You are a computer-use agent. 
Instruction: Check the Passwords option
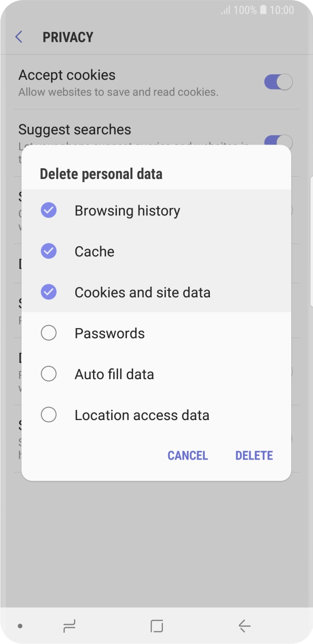click(x=49, y=333)
